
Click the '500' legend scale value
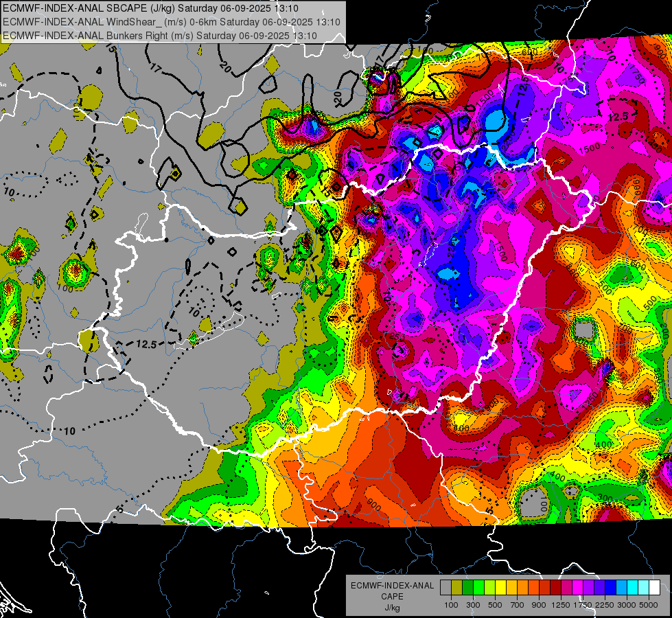tap(495, 605)
